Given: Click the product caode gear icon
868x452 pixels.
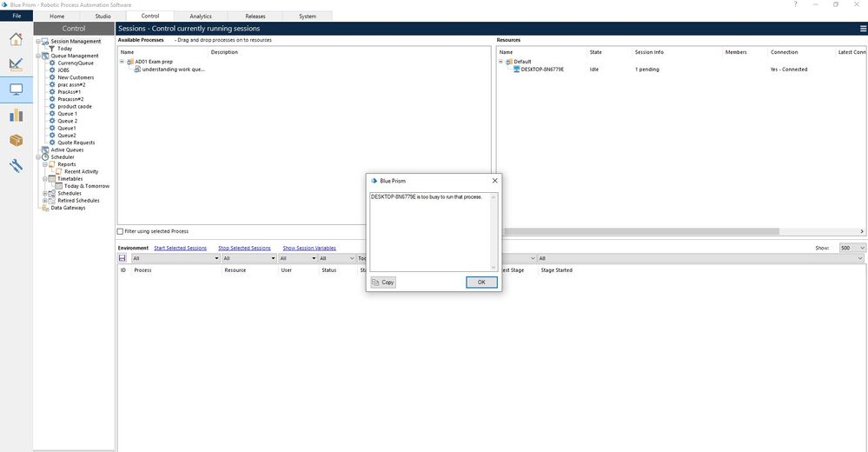Looking at the screenshot, I should (x=53, y=106).
